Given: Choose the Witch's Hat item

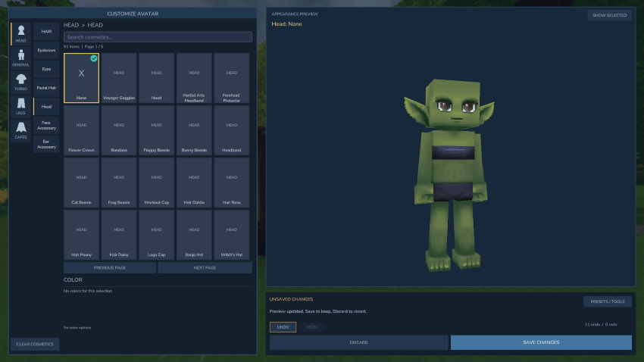Looking at the screenshot, I should (x=232, y=235).
